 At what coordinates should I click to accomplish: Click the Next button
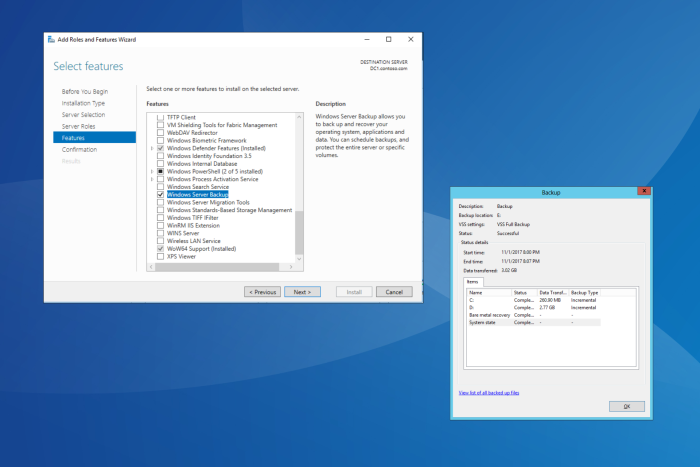(x=302, y=292)
